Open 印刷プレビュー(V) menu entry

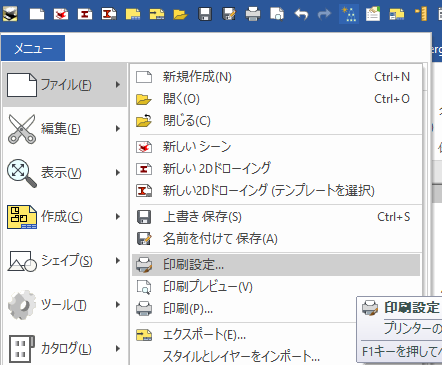point(276,287)
